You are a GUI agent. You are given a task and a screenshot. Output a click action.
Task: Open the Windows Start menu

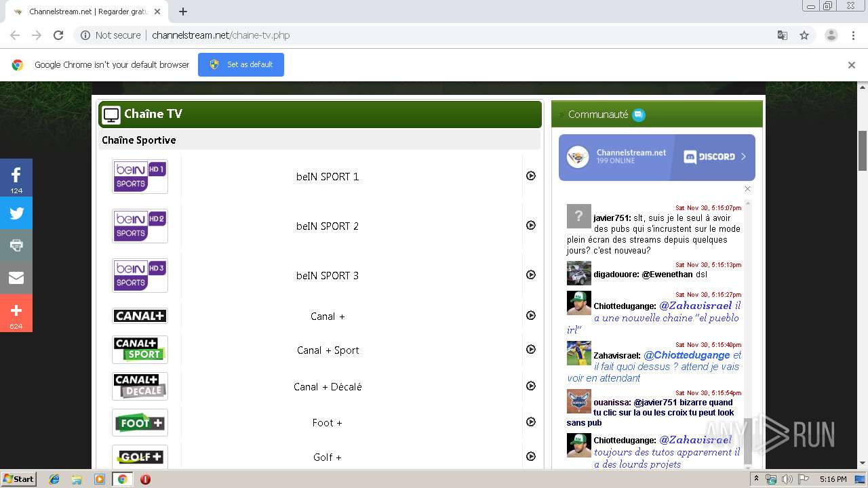18,479
